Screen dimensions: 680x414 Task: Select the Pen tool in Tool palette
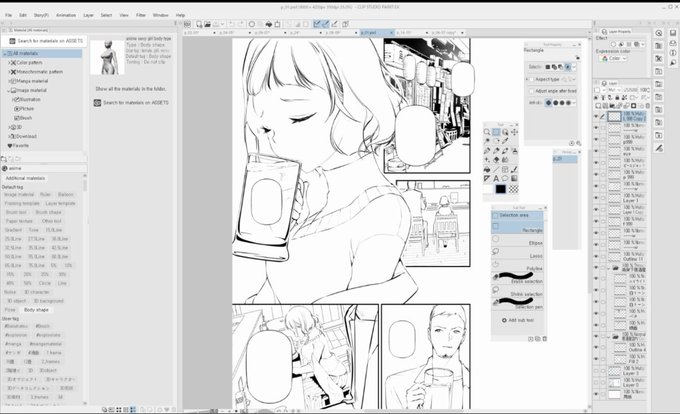tap(487, 151)
